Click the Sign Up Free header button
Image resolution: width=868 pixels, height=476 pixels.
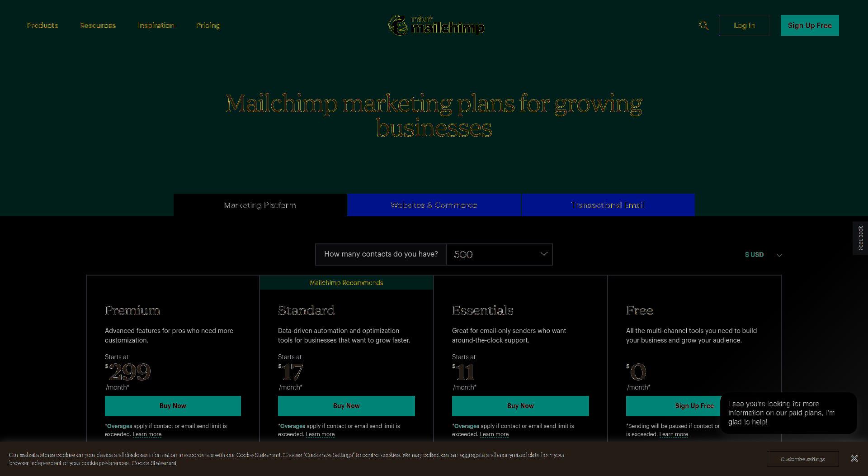(810, 25)
